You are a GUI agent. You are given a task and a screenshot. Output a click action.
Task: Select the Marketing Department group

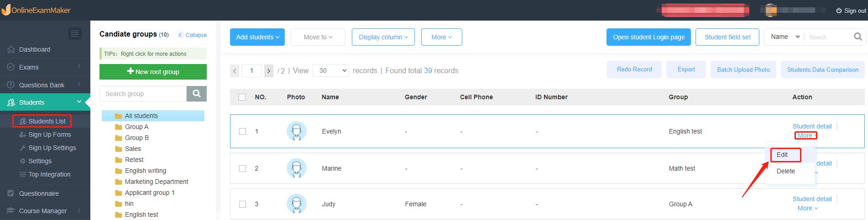click(157, 182)
